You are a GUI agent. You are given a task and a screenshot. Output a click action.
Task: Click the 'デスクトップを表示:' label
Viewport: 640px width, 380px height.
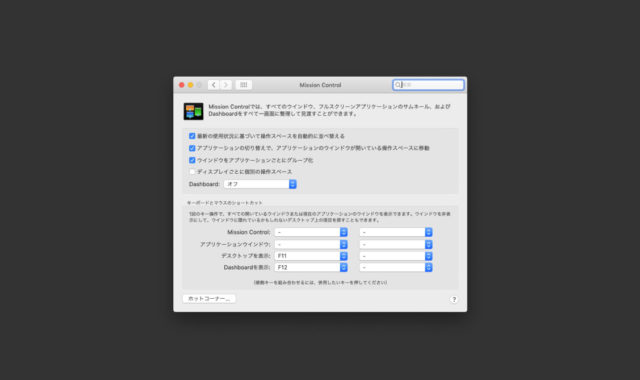coord(246,256)
